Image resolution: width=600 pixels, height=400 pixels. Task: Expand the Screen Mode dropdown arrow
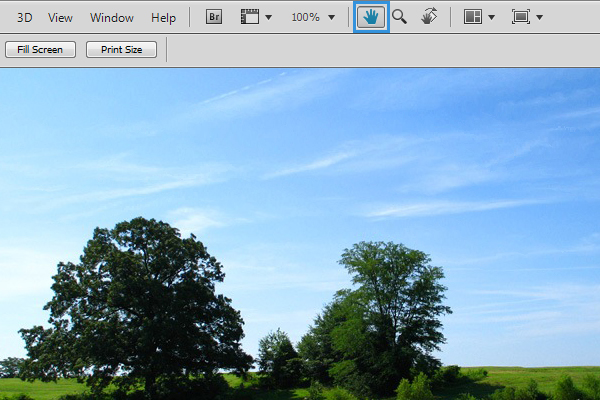(540, 17)
